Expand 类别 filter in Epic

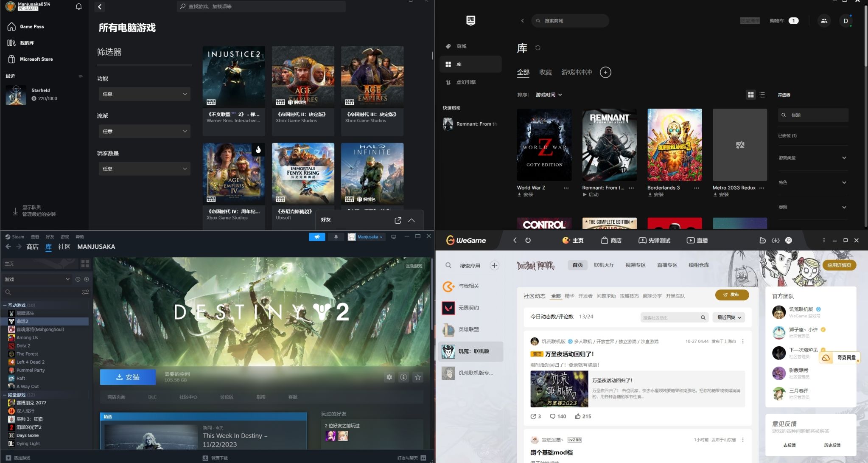[x=812, y=208]
